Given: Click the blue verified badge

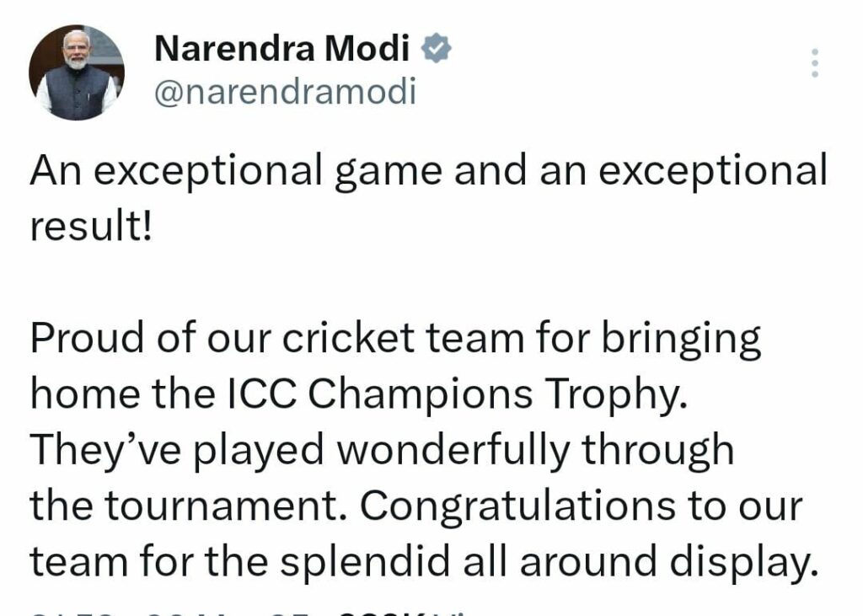Looking at the screenshot, I should 437,51.
